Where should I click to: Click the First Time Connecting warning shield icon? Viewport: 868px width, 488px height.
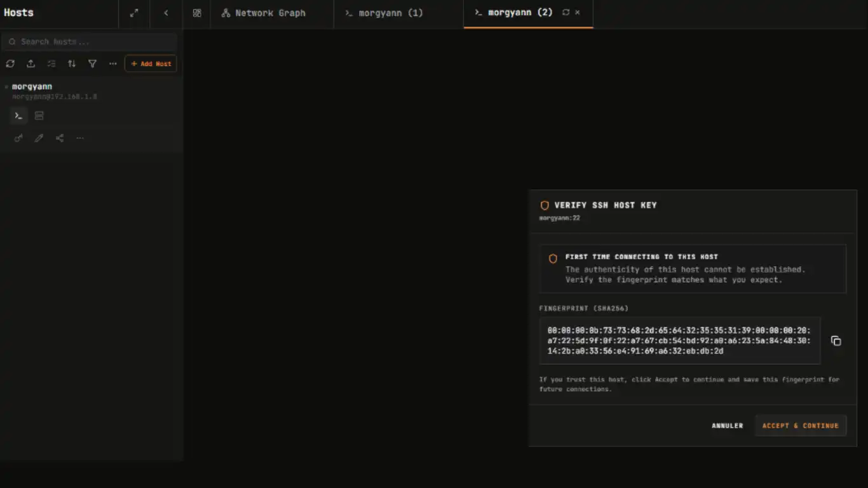(x=553, y=259)
